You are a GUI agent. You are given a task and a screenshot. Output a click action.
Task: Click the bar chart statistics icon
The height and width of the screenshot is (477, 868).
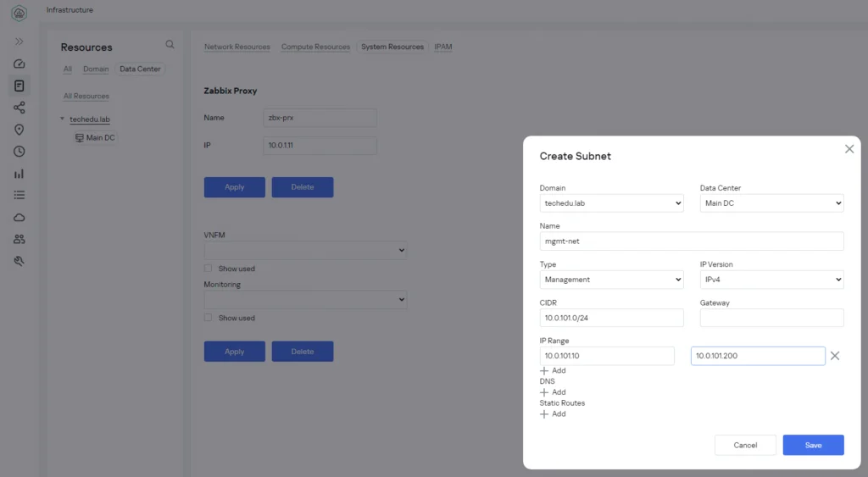pos(19,174)
